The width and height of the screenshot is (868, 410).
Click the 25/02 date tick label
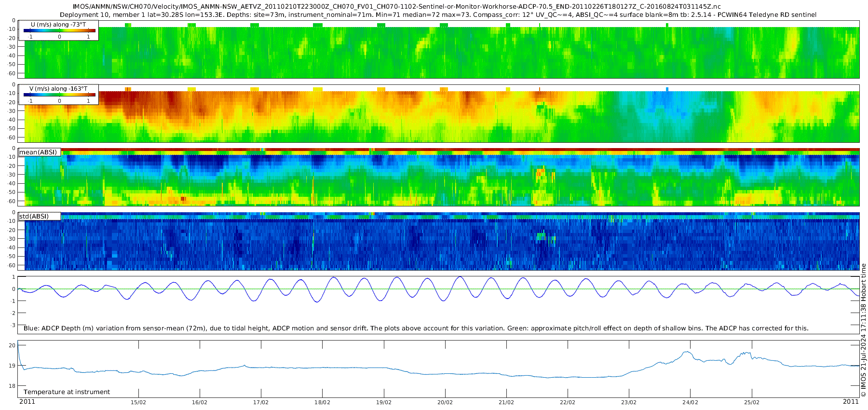[752, 402]
